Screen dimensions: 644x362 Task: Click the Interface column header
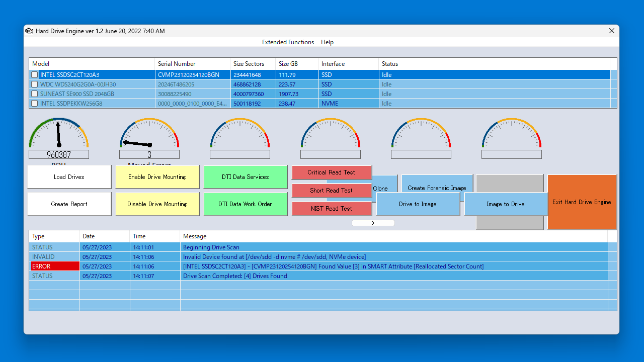(348, 64)
